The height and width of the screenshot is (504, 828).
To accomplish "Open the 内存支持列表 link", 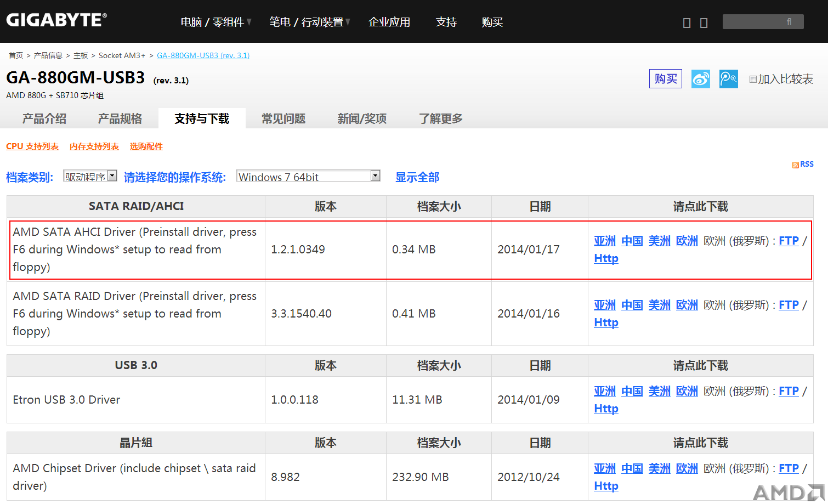I will coord(94,146).
